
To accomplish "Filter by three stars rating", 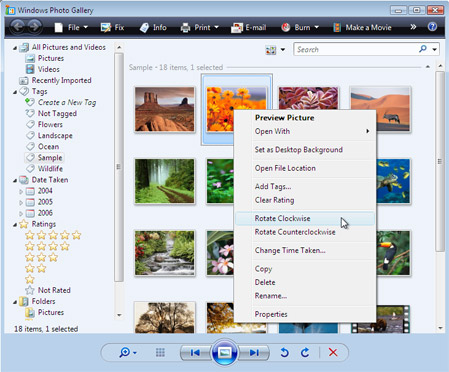I will coord(42,257).
